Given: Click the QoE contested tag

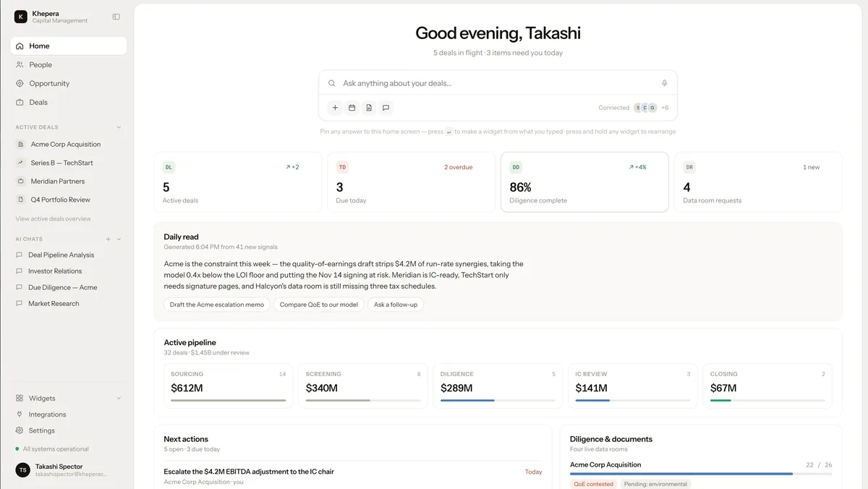Looking at the screenshot, I should click(x=594, y=484).
